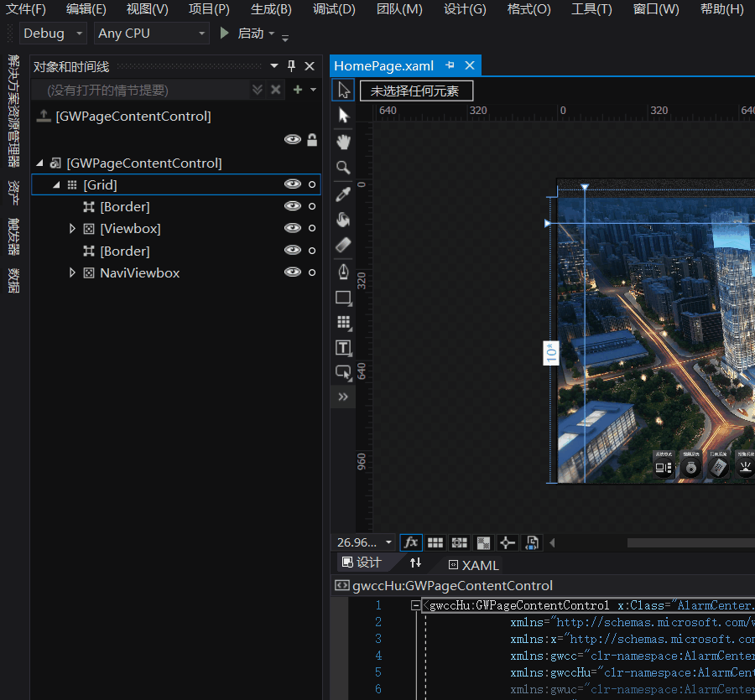Swap design and XAML panes
Screen dimensions: 755x700
pos(415,563)
